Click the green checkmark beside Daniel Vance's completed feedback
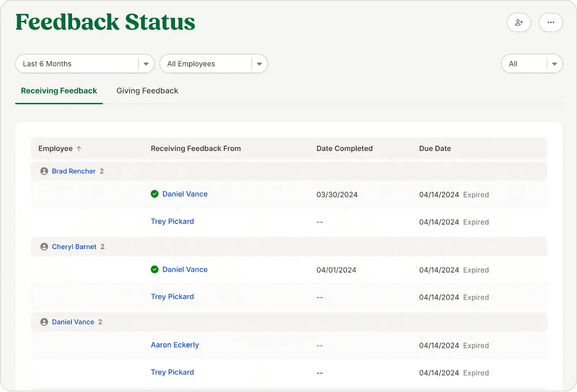Screen dimensions: 577x392 click(x=154, y=194)
